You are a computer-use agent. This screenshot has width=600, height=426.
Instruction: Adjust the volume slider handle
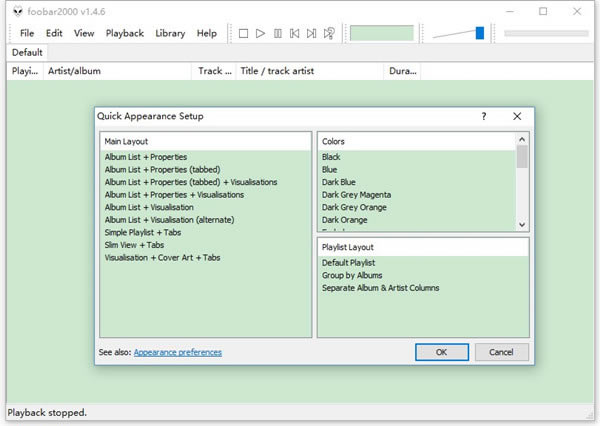pyautogui.click(x=480, y=33)
